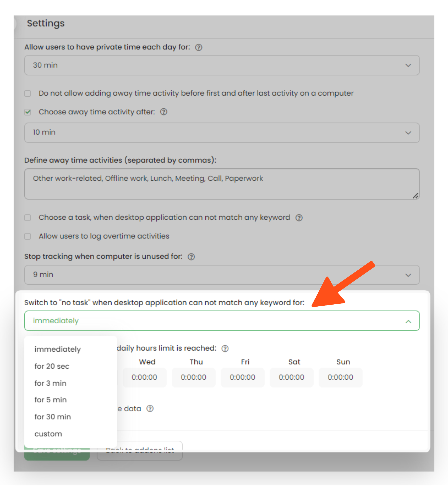Collapse the immediately dropdown using up chevron
The width and height of the screenshot is (448, 487).
[408, 321]
